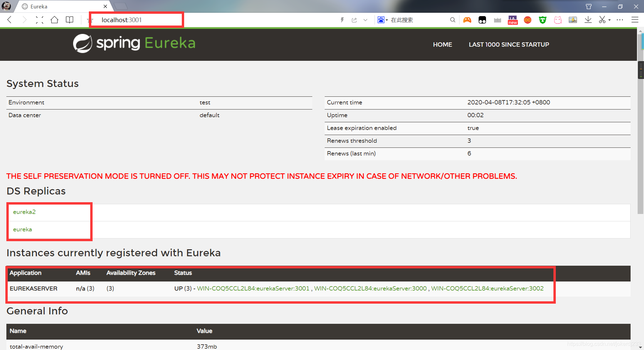This screenshot has height=350, width=644.
Task: Select the EUREKASERVER application cell
Action: pos(34,289)
